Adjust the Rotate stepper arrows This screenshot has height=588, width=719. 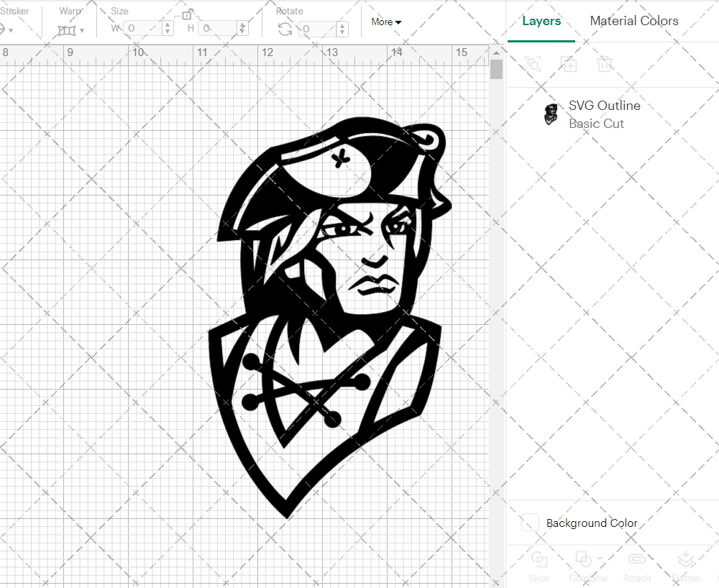(x=342, y=29)
